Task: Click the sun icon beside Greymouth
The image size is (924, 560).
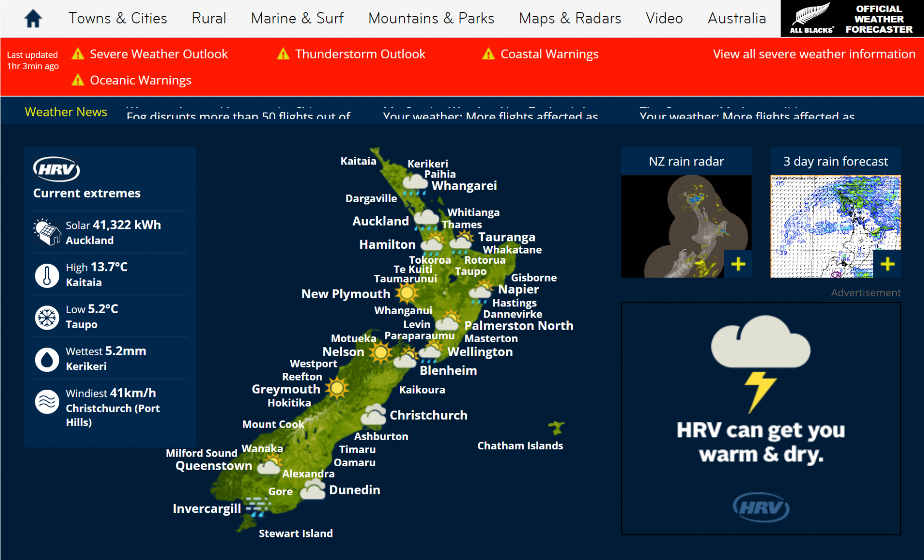Action: [x=336, y=388]
